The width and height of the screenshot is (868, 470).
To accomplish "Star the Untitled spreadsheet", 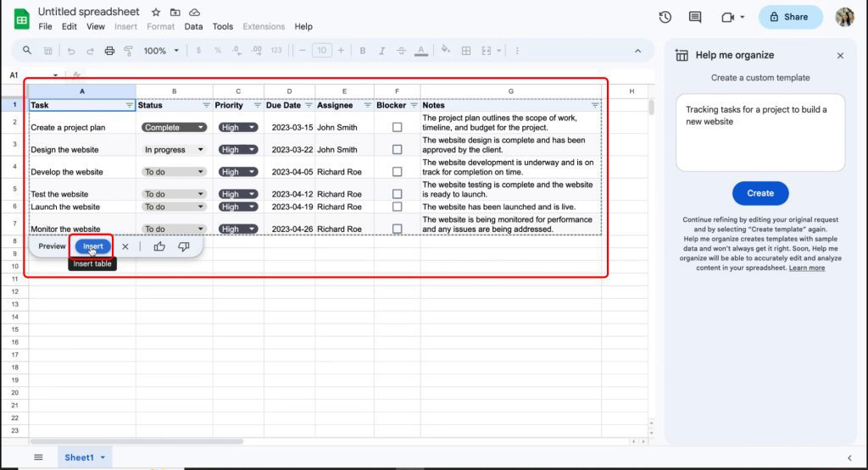I will coord(156,13).
